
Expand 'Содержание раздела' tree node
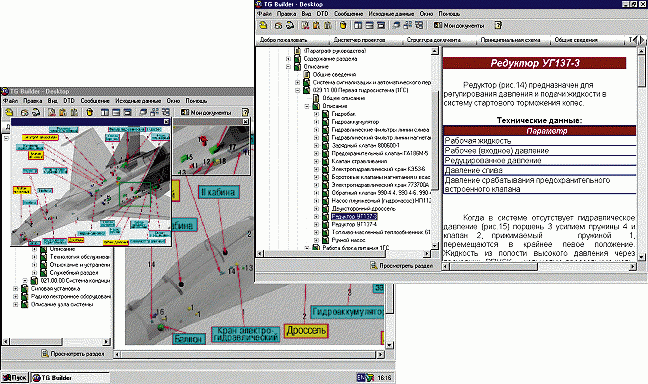pos(288,59)
